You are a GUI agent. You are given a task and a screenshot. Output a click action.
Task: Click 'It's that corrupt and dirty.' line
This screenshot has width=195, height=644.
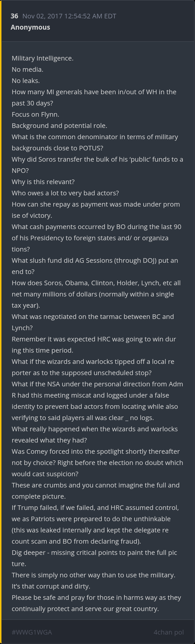tap(51, 586)
